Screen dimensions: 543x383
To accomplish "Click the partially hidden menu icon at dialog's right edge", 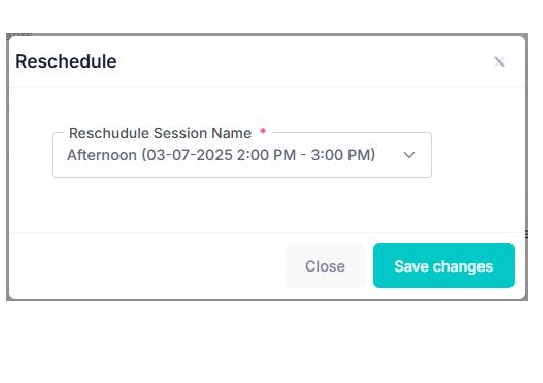I will click(526, 234).
